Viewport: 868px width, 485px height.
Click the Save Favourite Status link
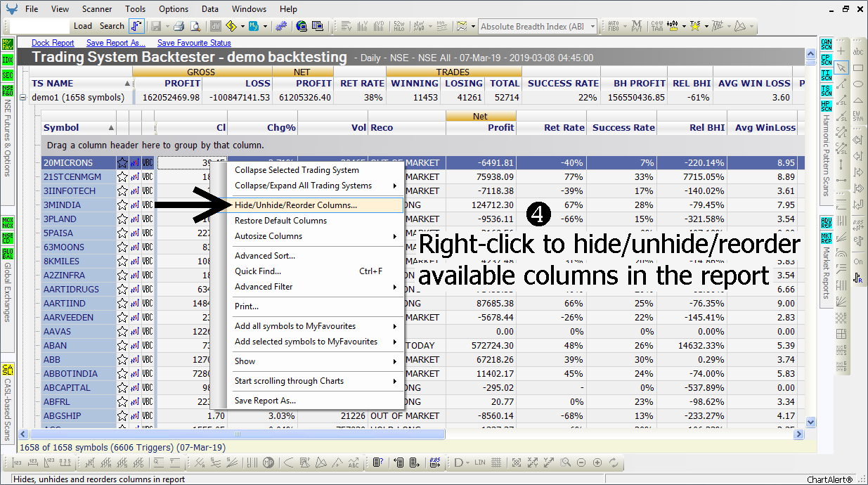(x=194, y=43)
